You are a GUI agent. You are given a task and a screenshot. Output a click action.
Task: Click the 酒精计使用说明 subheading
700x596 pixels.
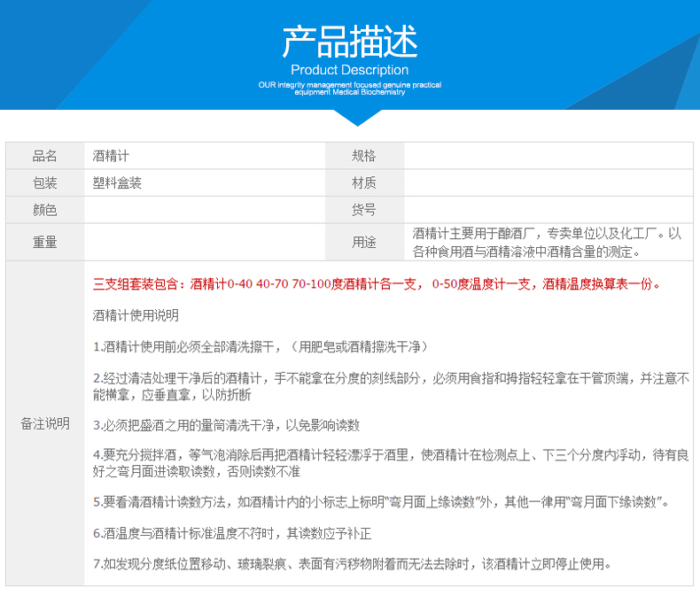tap(136, 315)
